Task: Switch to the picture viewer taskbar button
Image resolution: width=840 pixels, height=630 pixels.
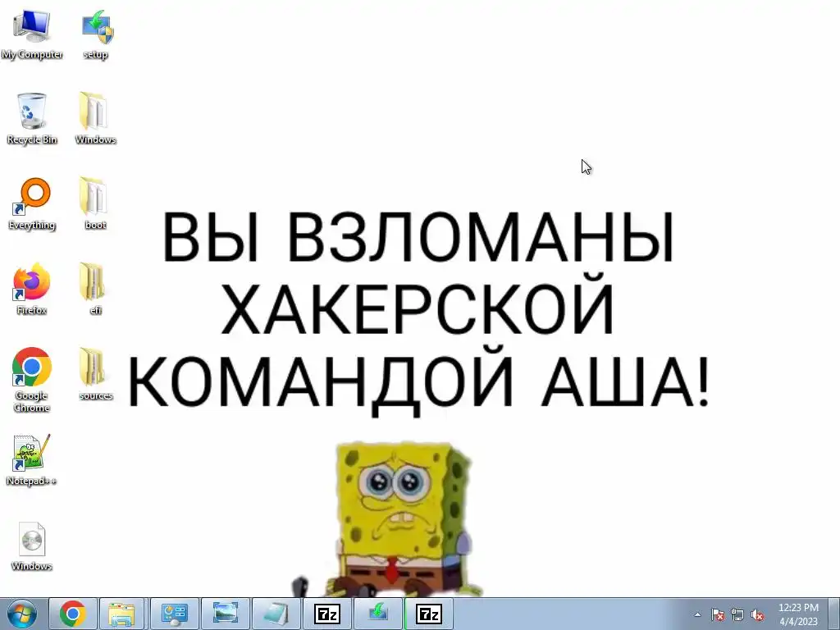Action: (226, 614)
